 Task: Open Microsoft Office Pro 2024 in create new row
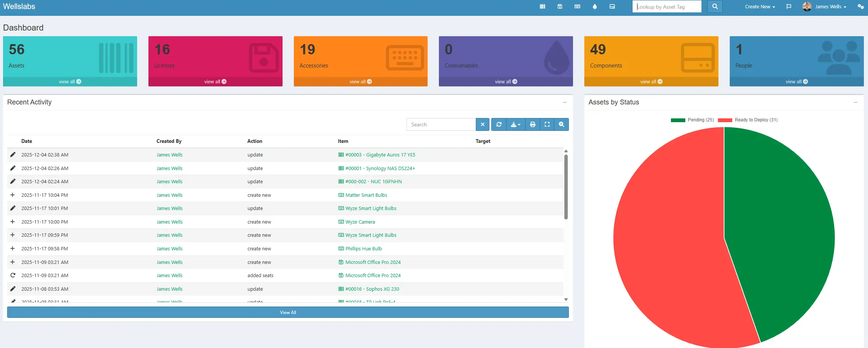pyautogui.click(x=373, y=262)
